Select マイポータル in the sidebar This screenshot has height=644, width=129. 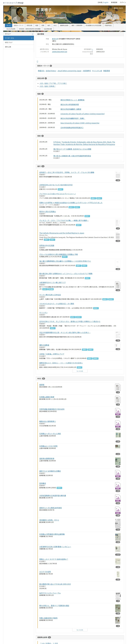18,38
